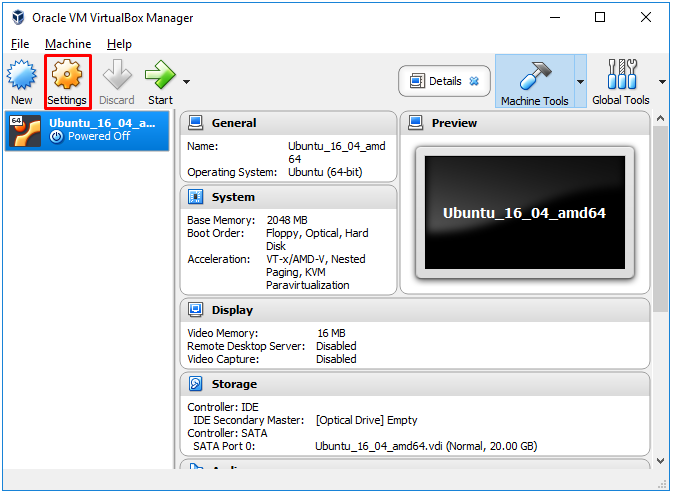Start the virtual machine with green arrow
Screen dimensions: 674x496
[x=160, y=75]
